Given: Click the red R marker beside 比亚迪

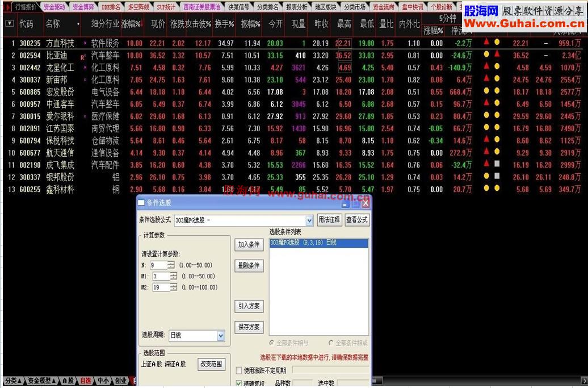Looking at the screenshot, I should 83,57.
